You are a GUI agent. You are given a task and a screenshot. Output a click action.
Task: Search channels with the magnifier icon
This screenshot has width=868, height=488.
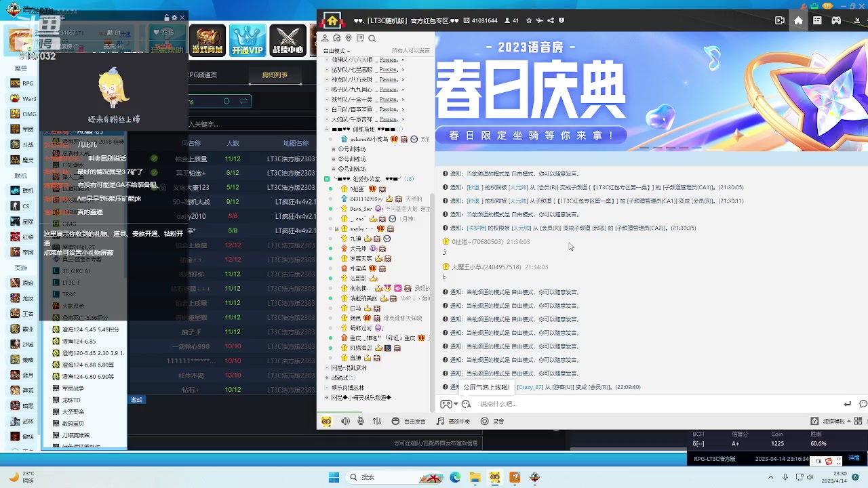372,39
